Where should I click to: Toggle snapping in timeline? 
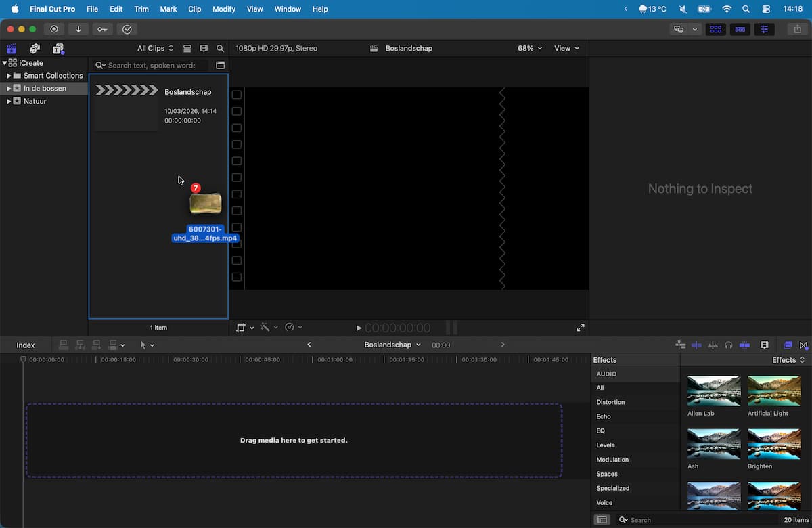coord(744,345)
